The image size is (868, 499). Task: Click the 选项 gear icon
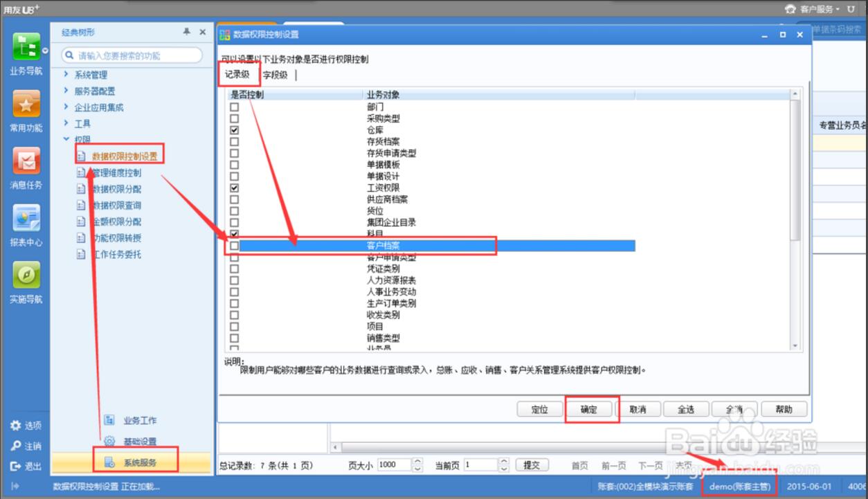[x=15, y=425]
